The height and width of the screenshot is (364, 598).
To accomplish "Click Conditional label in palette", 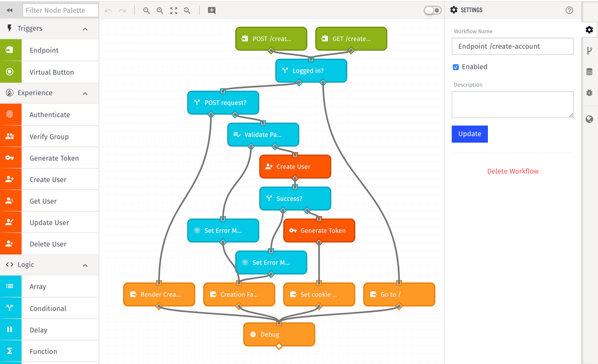I will coord(48,308).
